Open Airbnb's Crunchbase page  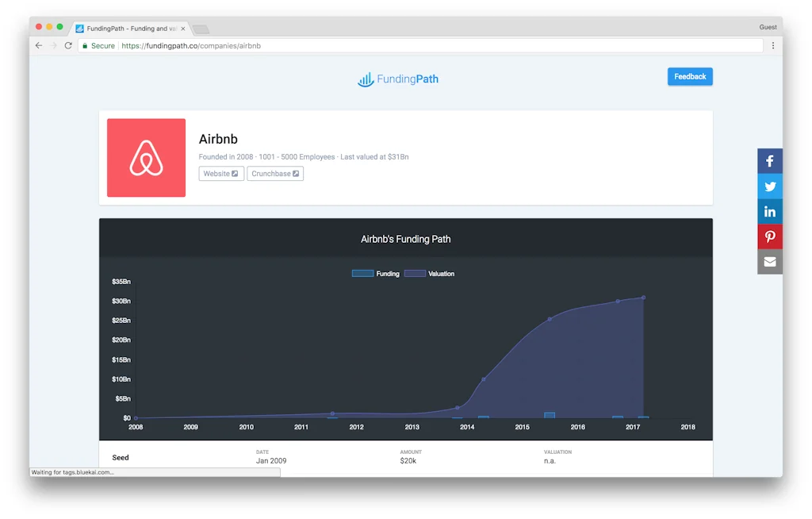tap(274, 173)
